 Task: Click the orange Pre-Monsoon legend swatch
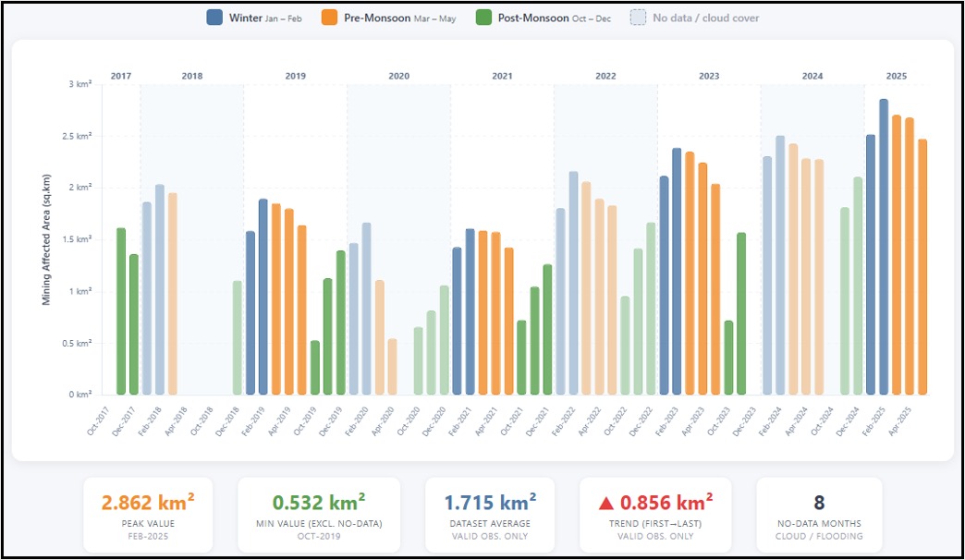(x=329, y=18)
